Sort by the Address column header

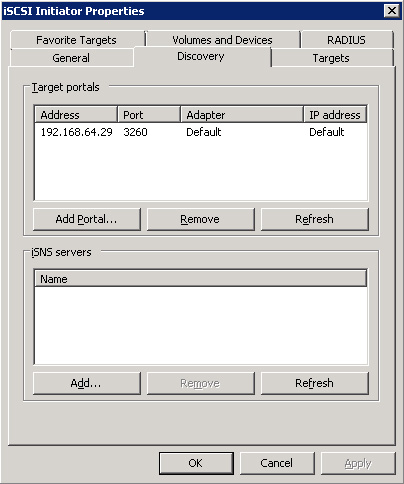(x=76, y=115)
